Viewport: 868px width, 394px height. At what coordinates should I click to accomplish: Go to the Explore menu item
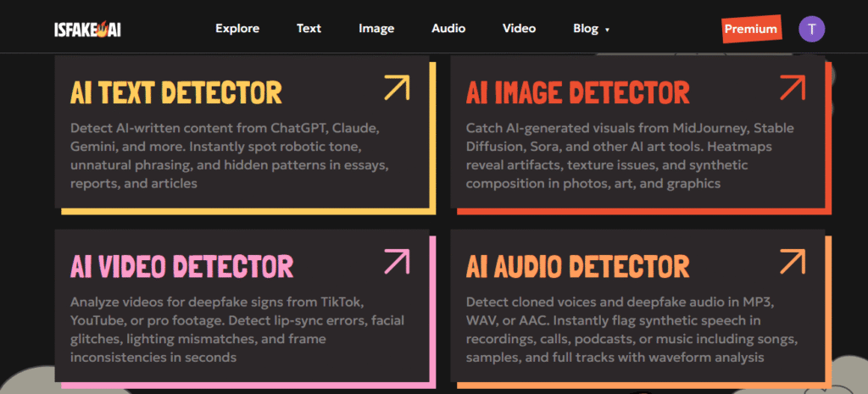pyautogui.click(x=237, y=29)
